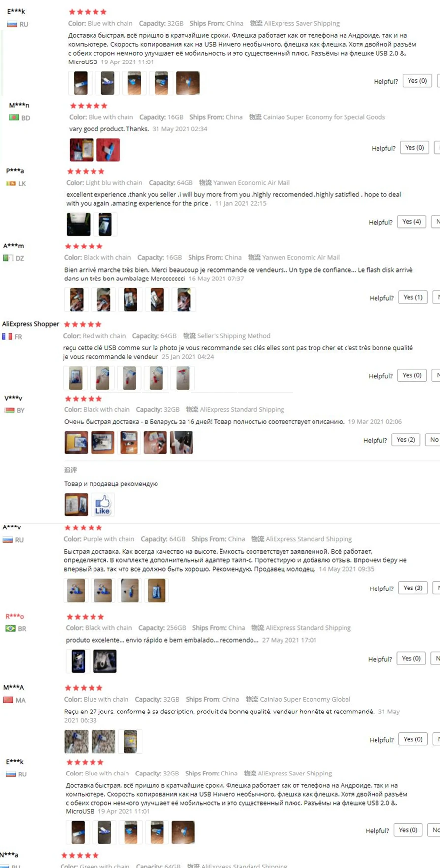Click the Belarus flag icon next to V***v

[x=9, y=410]
